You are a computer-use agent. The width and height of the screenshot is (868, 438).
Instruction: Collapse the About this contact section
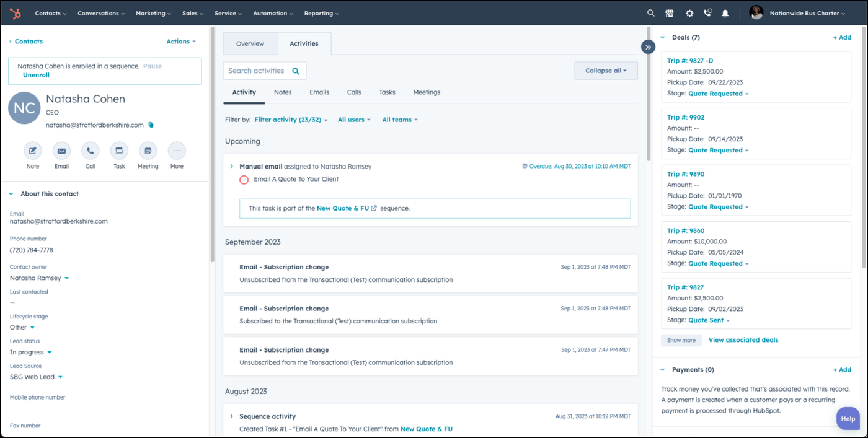click(x=11, y=194)
